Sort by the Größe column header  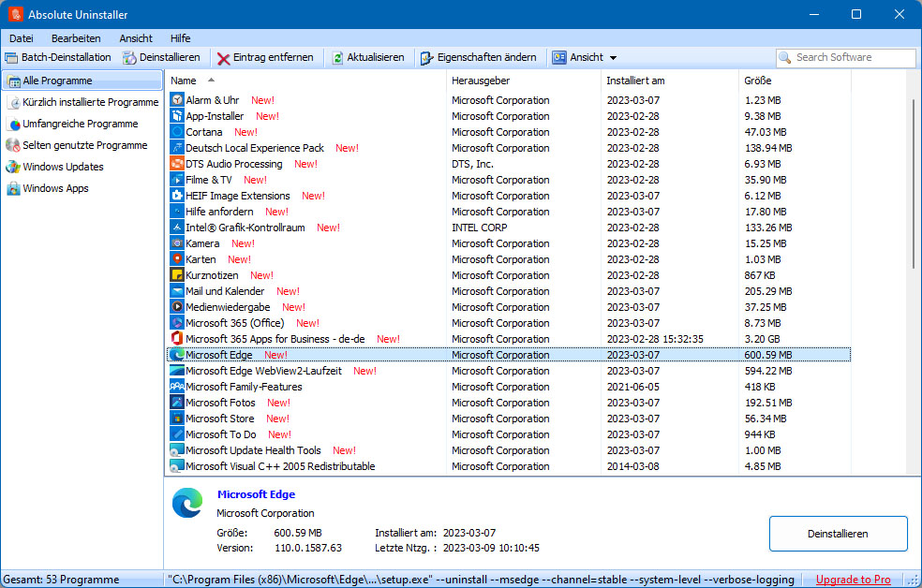[795, 81]
